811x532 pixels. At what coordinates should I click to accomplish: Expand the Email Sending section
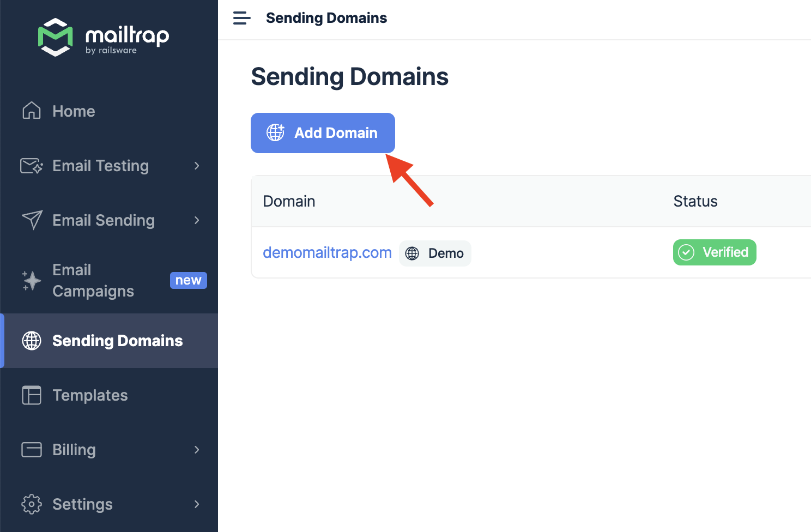pyautogui.click(x=197, y=220)
